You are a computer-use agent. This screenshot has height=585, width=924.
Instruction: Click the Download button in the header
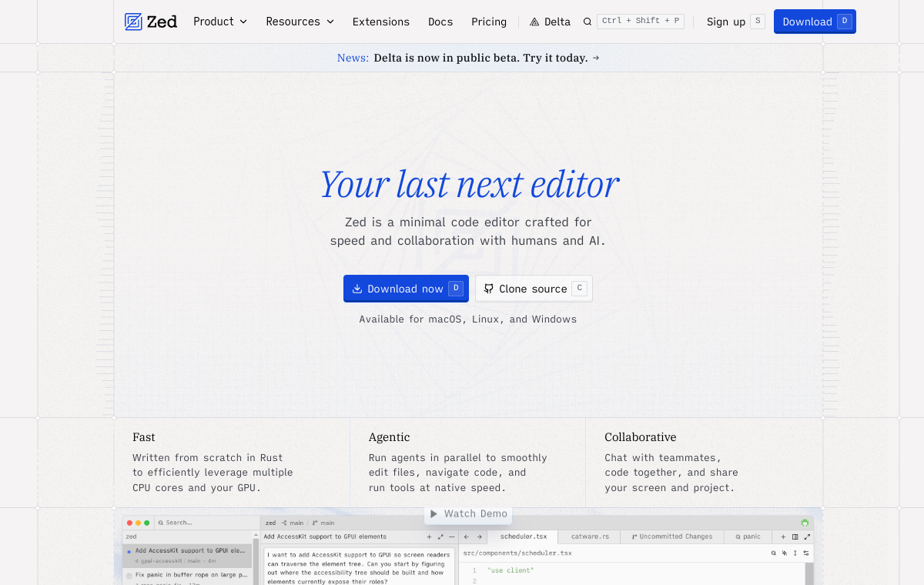[x=815, y=22]
